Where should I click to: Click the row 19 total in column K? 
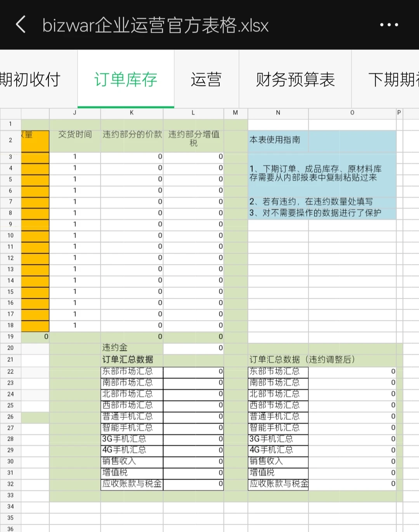[132, 337]
